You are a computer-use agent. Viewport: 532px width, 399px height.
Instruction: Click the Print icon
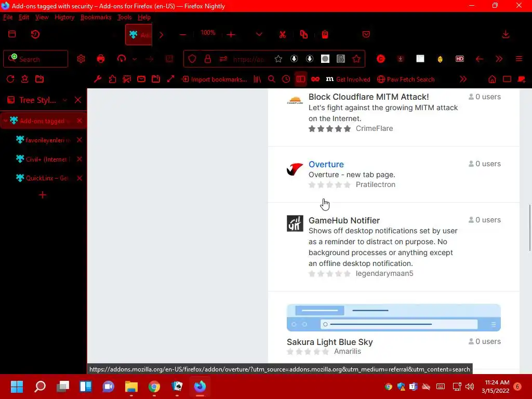101,59
